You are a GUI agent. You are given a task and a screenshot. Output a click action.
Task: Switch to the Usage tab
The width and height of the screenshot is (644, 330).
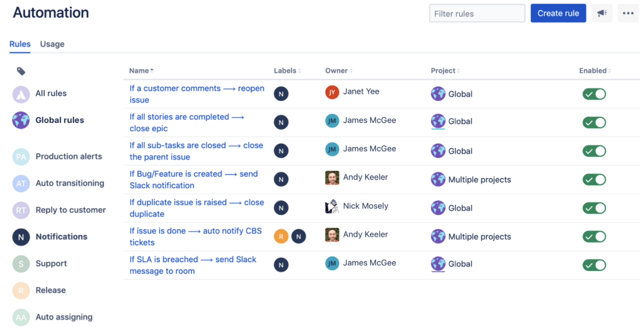[52, 44]
